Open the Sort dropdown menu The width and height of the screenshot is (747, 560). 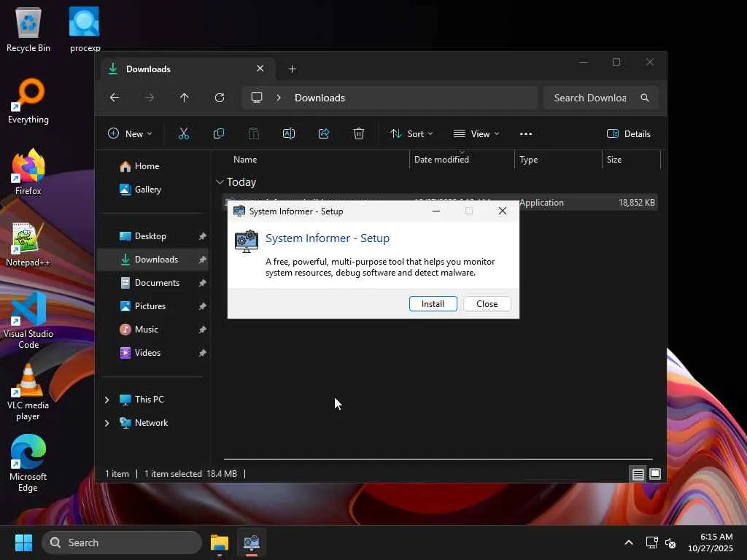pyautogui.click(x=411, y=133)
